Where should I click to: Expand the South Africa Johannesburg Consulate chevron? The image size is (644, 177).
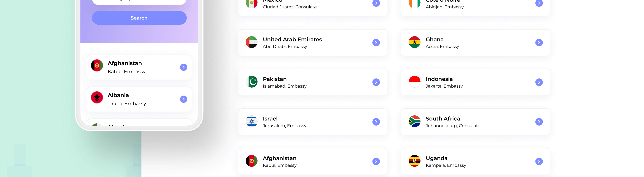(x=539, y=122)
